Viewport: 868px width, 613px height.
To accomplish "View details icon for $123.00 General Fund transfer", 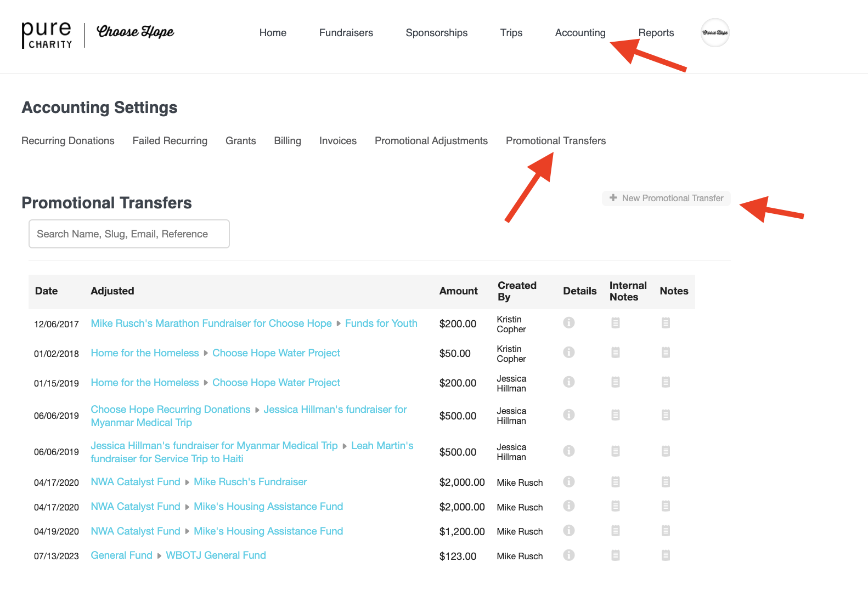I will [568, 555].
